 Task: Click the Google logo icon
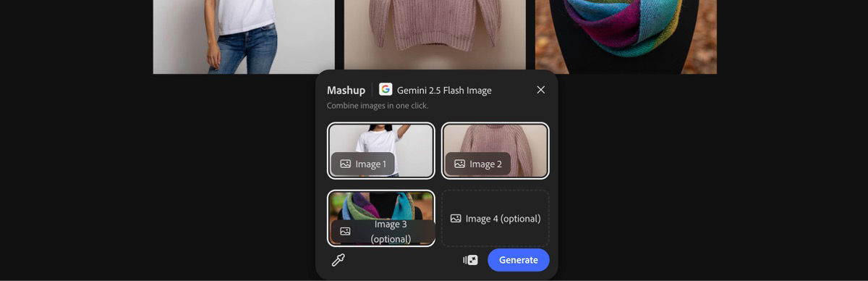[x=386, y=90]
